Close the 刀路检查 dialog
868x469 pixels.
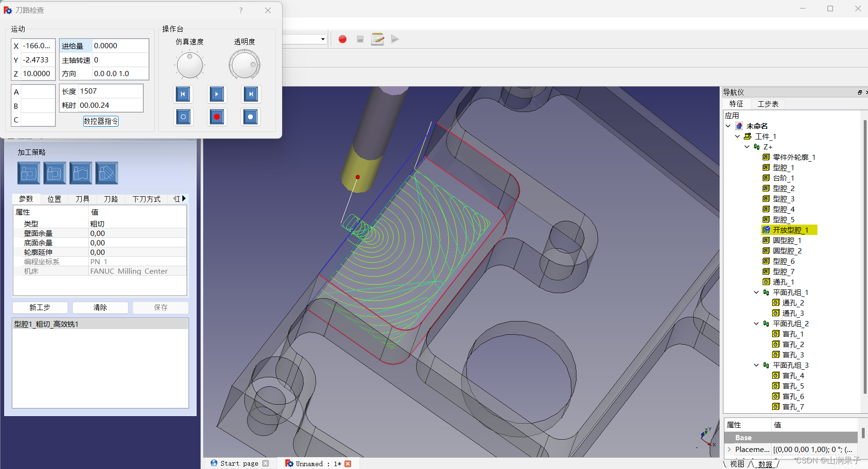pos(268,10)
